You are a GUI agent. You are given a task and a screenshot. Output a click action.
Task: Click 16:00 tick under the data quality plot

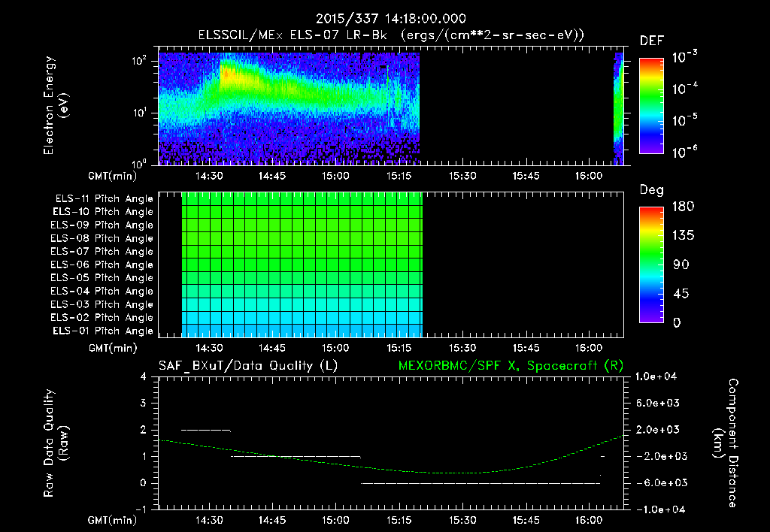coord(589,520)
